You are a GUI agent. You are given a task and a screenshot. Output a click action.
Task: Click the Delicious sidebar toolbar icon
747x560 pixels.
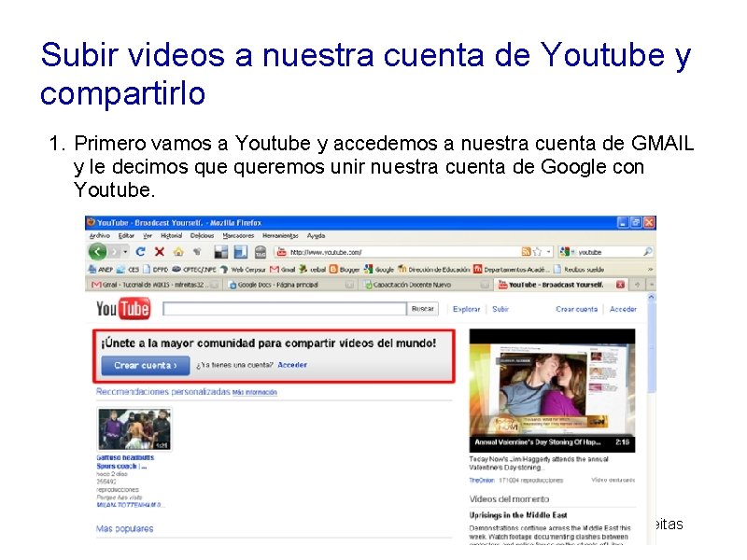point(240,252)
